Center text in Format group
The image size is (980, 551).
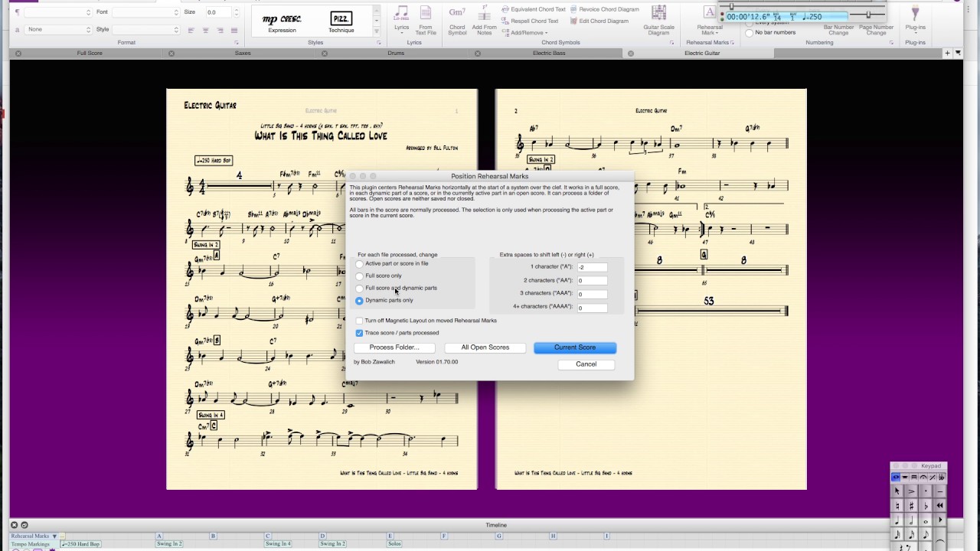[206, 30]
